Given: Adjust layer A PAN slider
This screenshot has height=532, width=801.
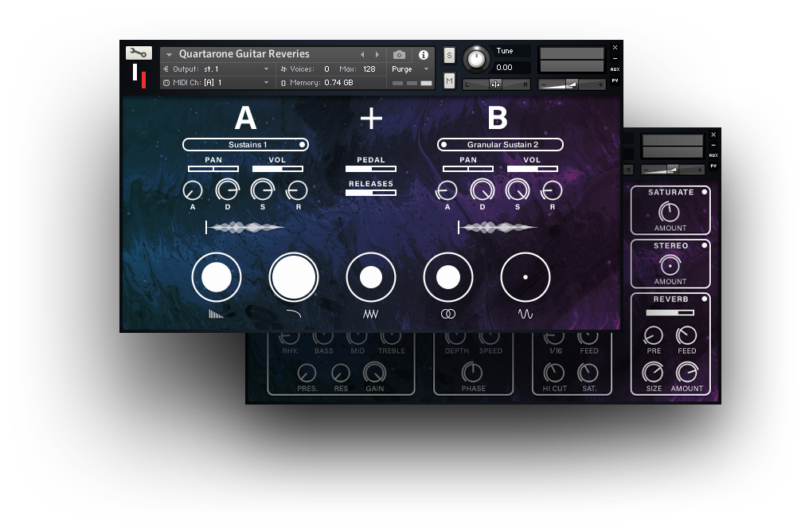Looking at the screenshot, I should click(x=213, y=169).
